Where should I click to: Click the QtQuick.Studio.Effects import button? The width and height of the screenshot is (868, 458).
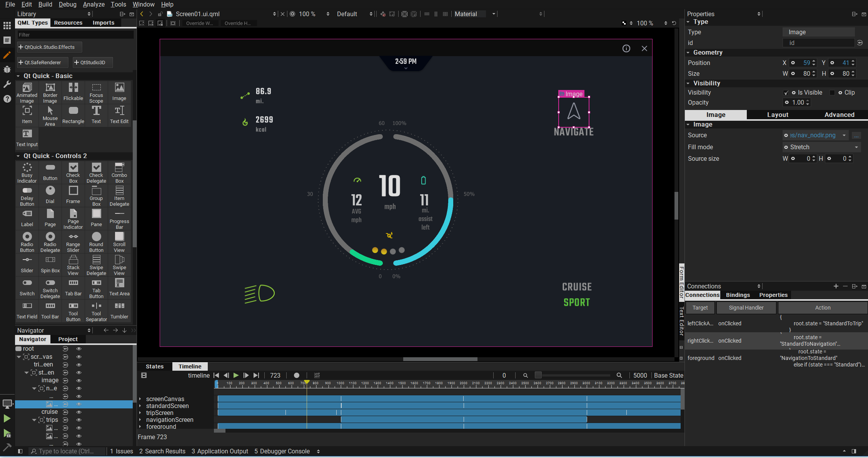pyautogui.click(x=49, y=47)
